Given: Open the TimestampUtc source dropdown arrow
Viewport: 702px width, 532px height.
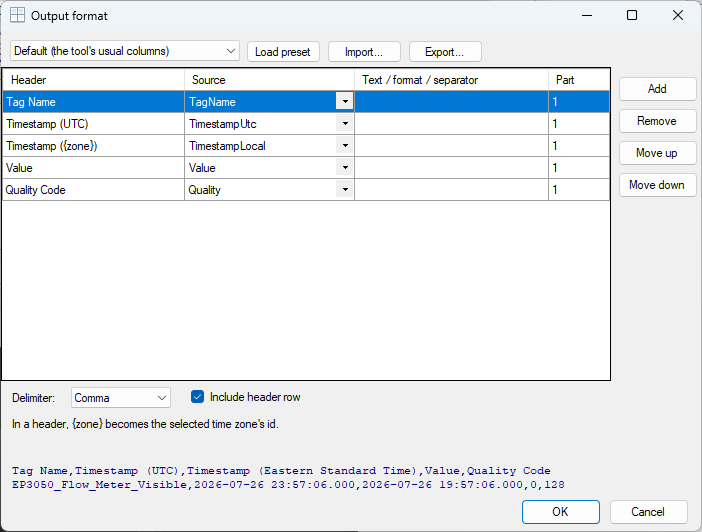Looking at the screenshot, I should 345,123.
